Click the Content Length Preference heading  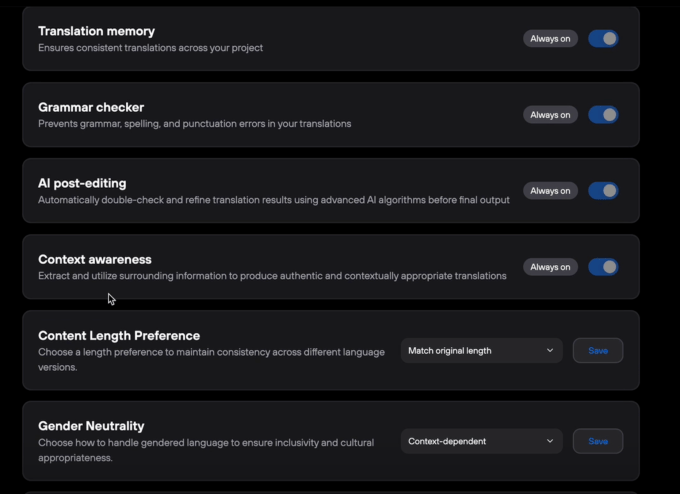[119, 336]
